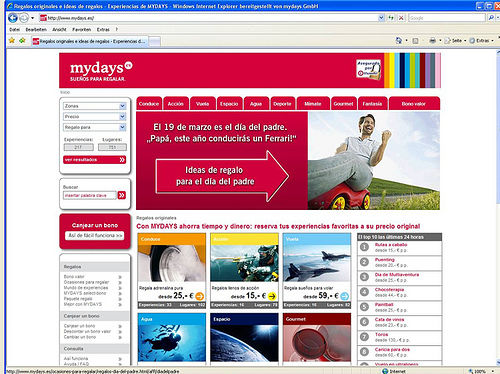Click the Refresh page icon
Screen dimensions: 500x374
pos(391,18)
